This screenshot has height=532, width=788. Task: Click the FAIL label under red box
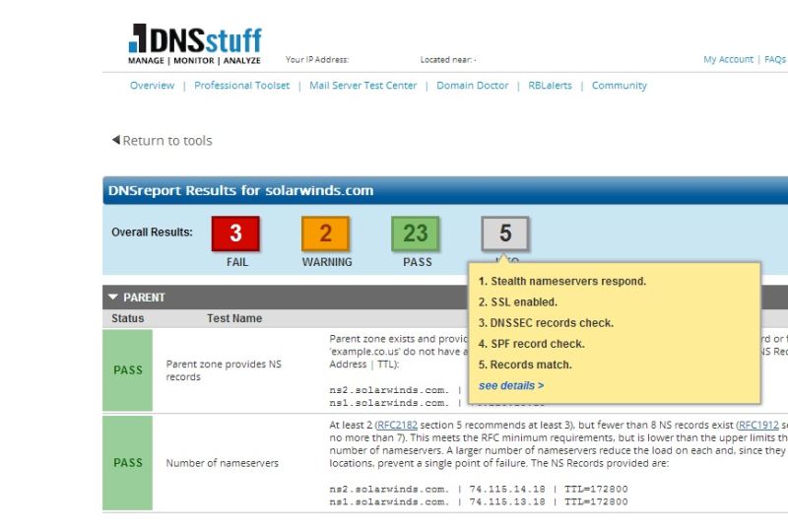237,262
